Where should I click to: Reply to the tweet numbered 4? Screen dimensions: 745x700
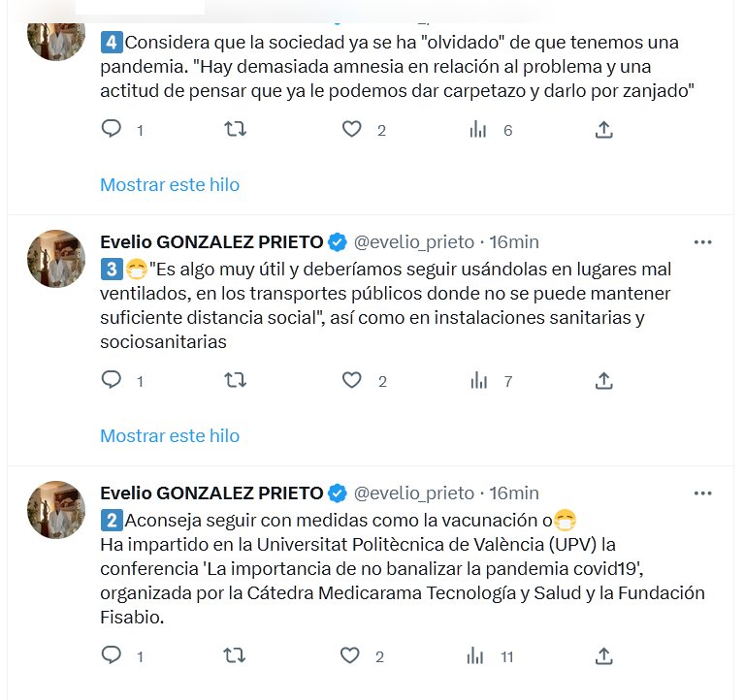[113, 129]
